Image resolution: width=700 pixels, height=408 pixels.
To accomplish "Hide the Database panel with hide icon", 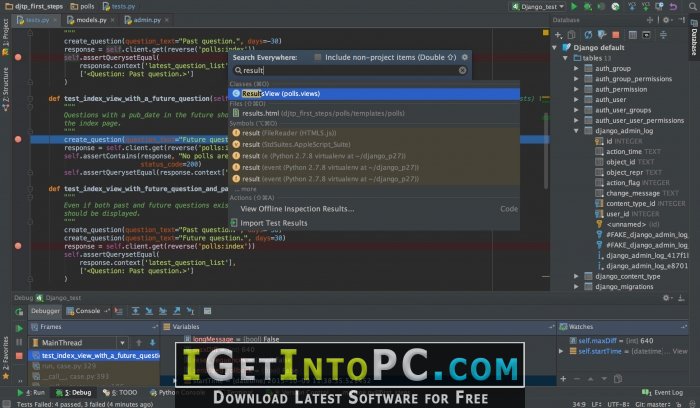I will point(682,20).
